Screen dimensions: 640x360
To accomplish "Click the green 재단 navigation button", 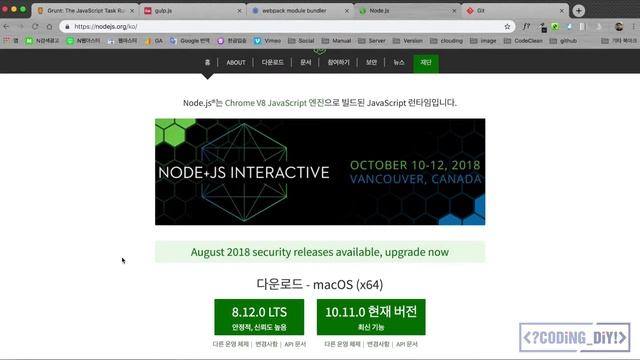I will pos(426,63).
